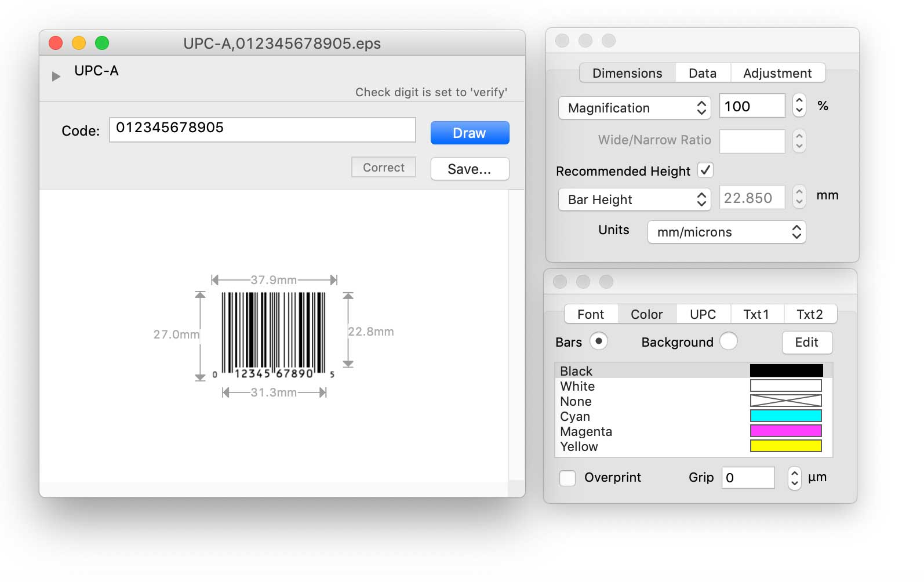The image size is (924, 582).
Task: Click the magnification percent stepper arrows
Action: 799,106
